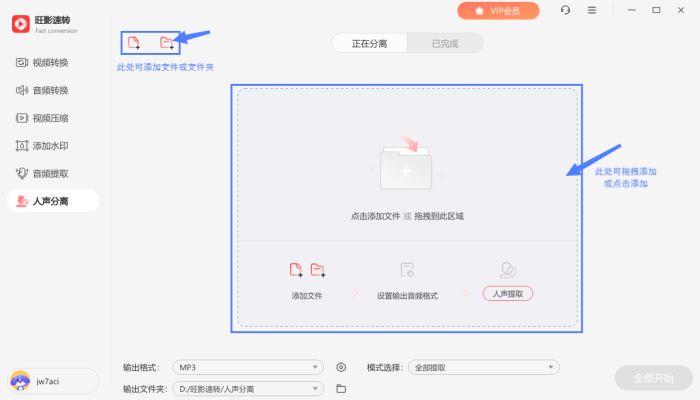
Task: Click the add file icon at top left
Action: [134, 43]
